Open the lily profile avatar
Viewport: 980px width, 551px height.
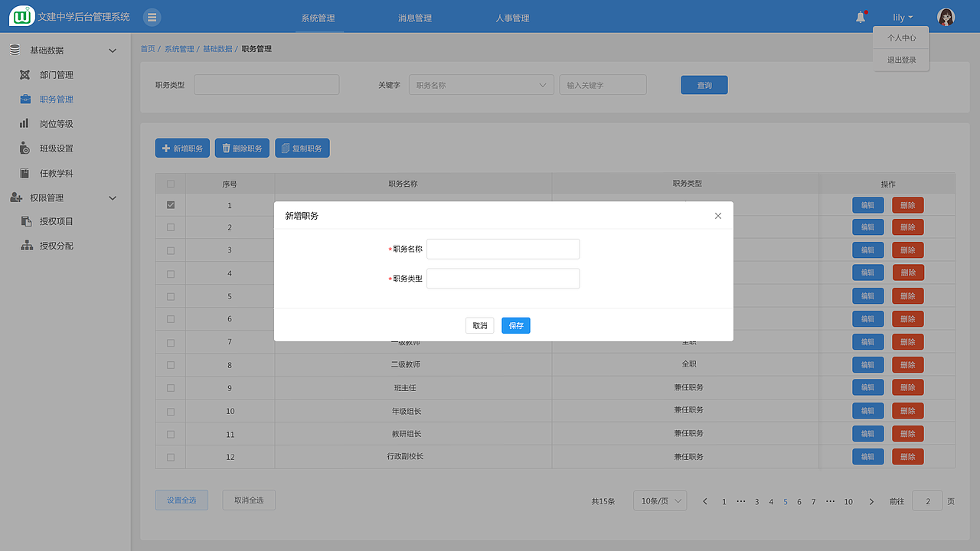pyautogui.click(x=946, y=16)
